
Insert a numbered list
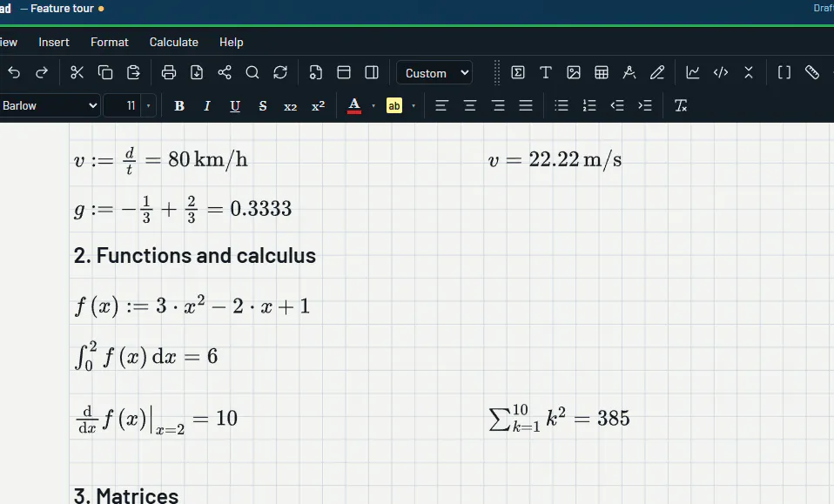coord(589,106)
